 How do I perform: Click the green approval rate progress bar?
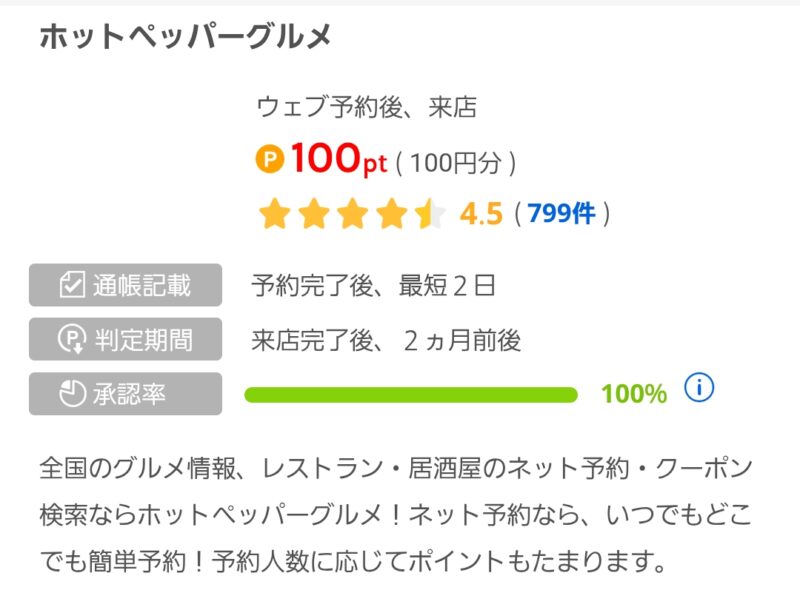coord(411,394)
